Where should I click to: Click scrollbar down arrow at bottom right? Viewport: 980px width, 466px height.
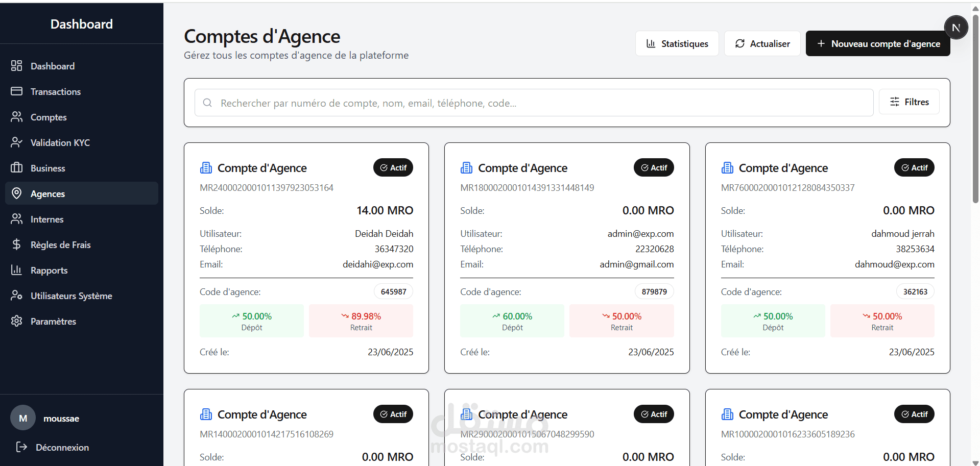[x=975, y=462]
